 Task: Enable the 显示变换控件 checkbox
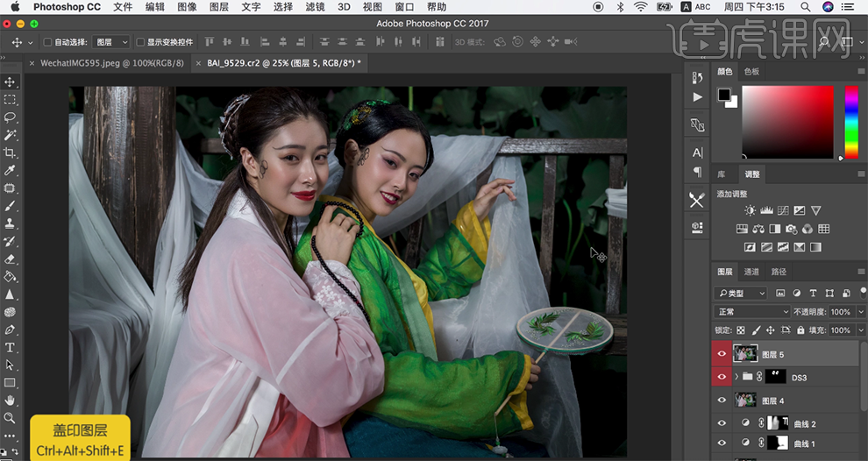click(140, 42)
